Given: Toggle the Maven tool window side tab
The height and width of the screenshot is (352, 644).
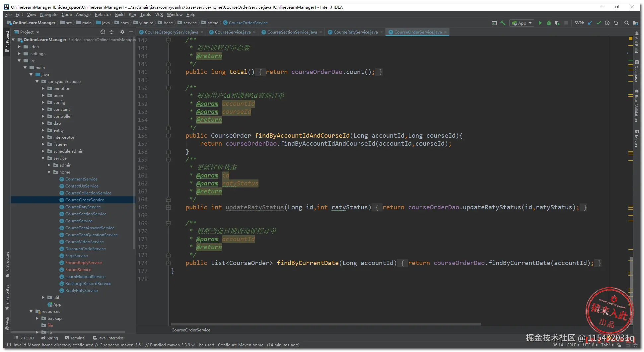Looking at the screenshot, I should (636, 138).
